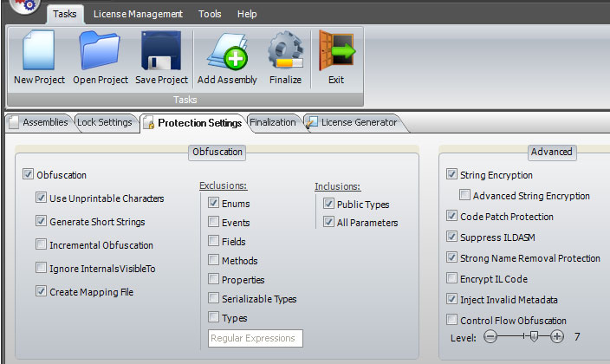The width and height of the screenshot is (610, 364).
Task: Open Project via the folder icon
Action: click(100, 49)
